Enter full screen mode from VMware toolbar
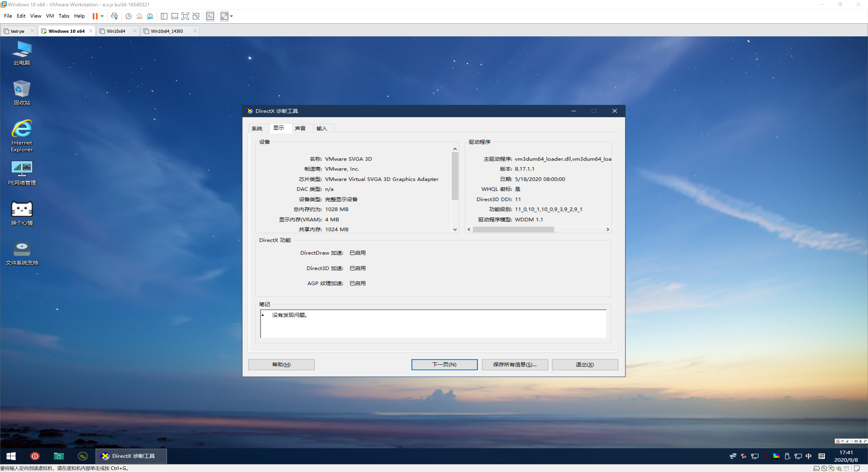The image size is (868, 472). point(185,16)
